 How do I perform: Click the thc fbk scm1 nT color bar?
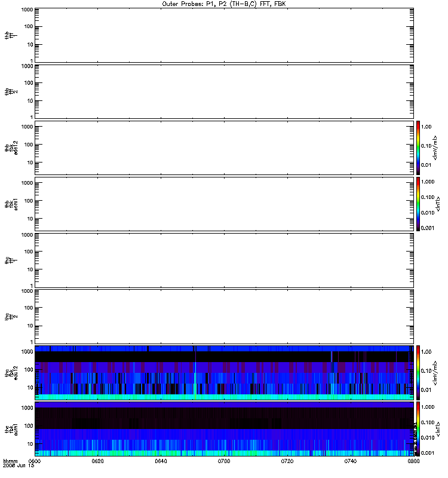point(418,429)
